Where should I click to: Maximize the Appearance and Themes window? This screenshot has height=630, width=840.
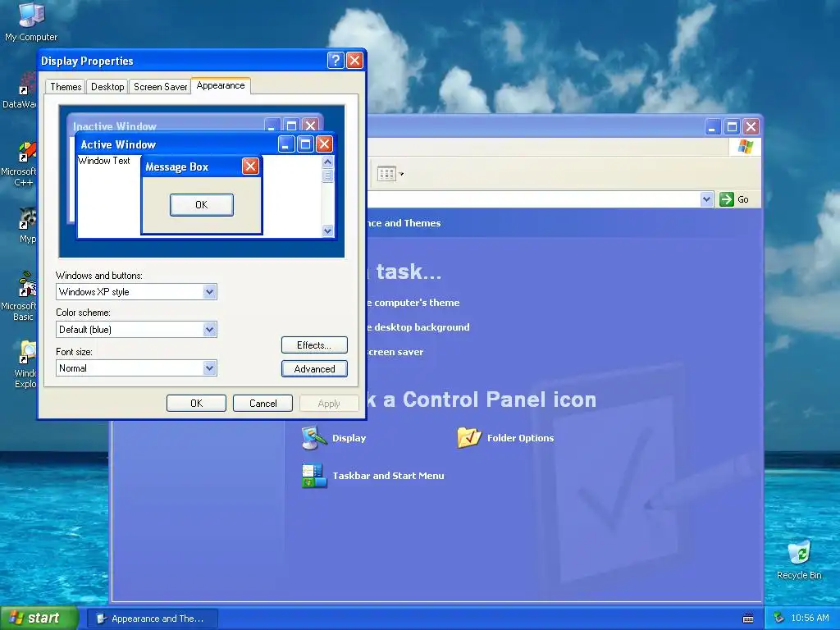(732, 127)
